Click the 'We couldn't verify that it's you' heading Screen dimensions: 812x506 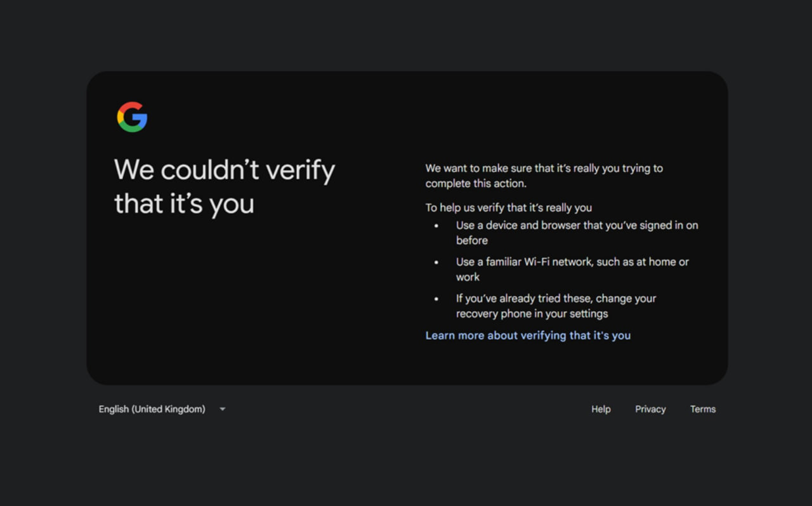(x=224, y=186)
